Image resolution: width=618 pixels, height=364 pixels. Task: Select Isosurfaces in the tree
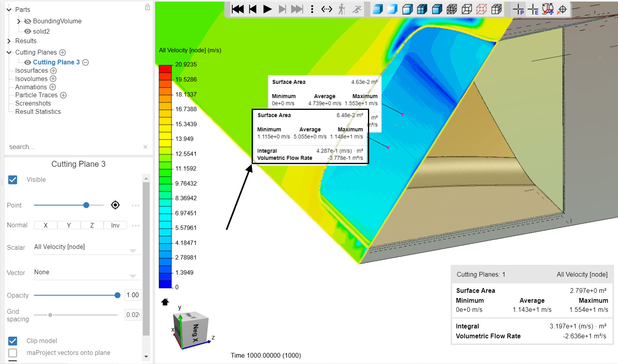tap(31, 71)
